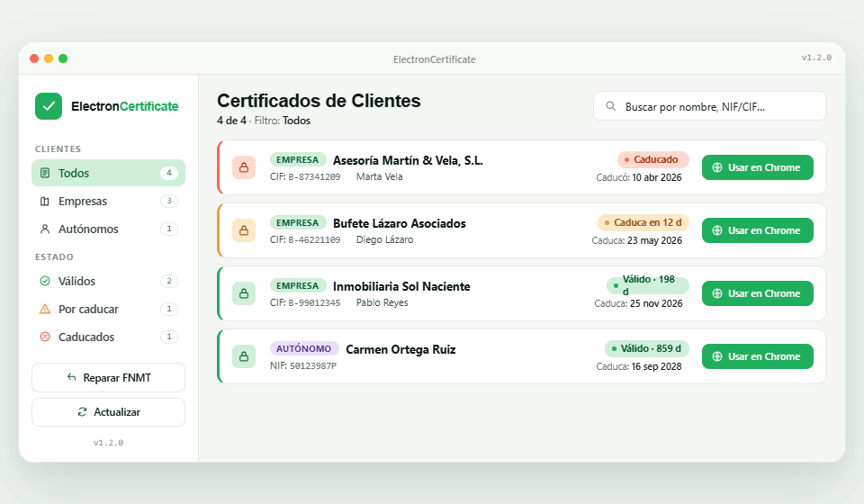Select the Todos filter
Image resolution: width=864 pixels, height=504 pixels.
pyautogui.click(x=109, y=173)
